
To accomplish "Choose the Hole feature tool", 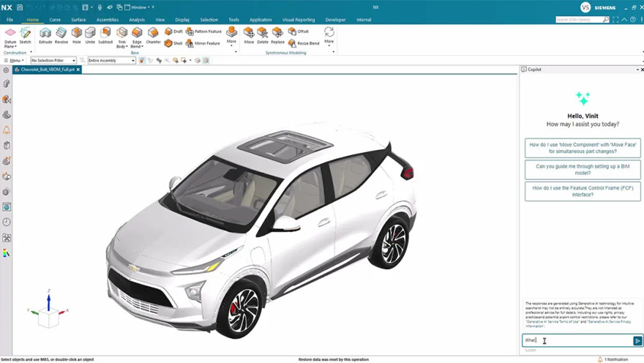I will tap(77, 34).
